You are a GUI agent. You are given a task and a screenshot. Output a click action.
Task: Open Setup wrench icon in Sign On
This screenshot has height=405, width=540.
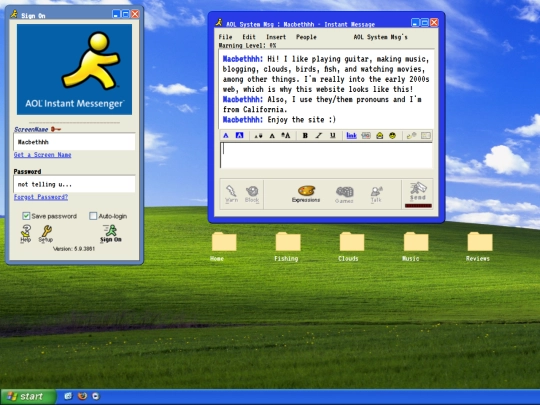tap(46, 233)
